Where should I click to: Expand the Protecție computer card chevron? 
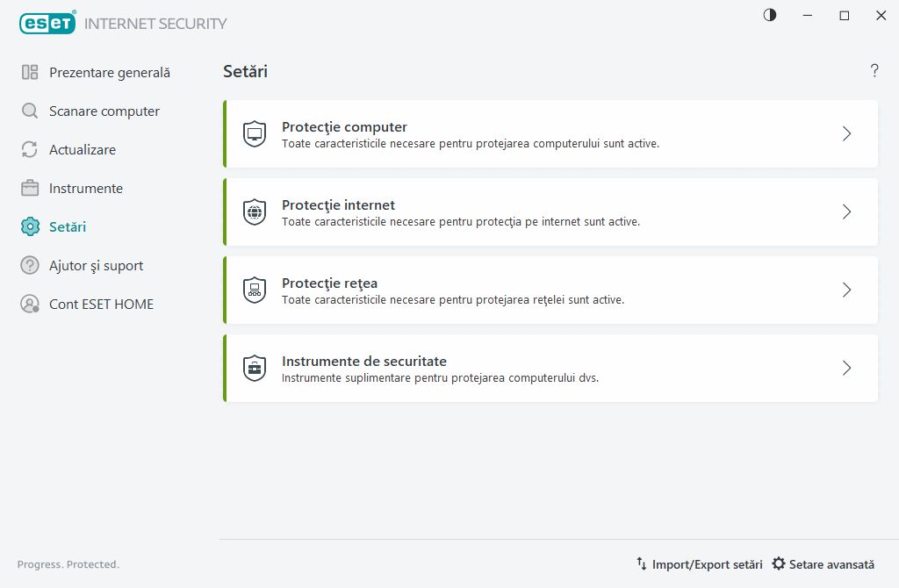click(845, 133)
